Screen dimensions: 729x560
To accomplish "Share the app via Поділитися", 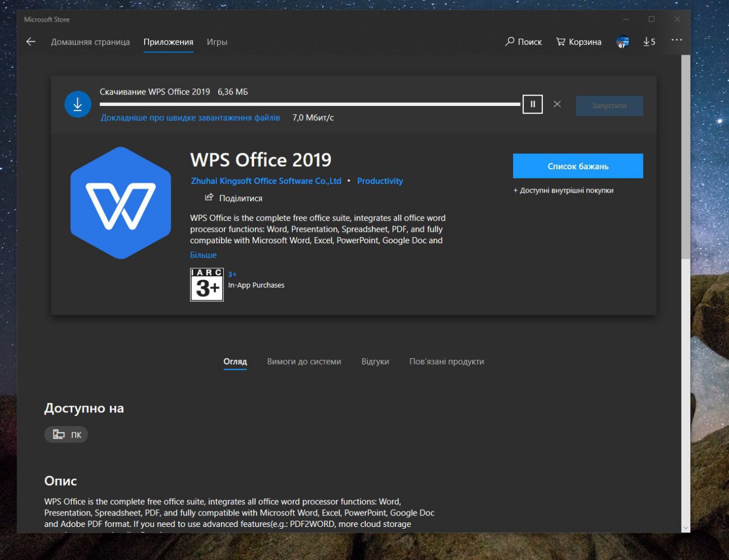I will coord(234,198).
